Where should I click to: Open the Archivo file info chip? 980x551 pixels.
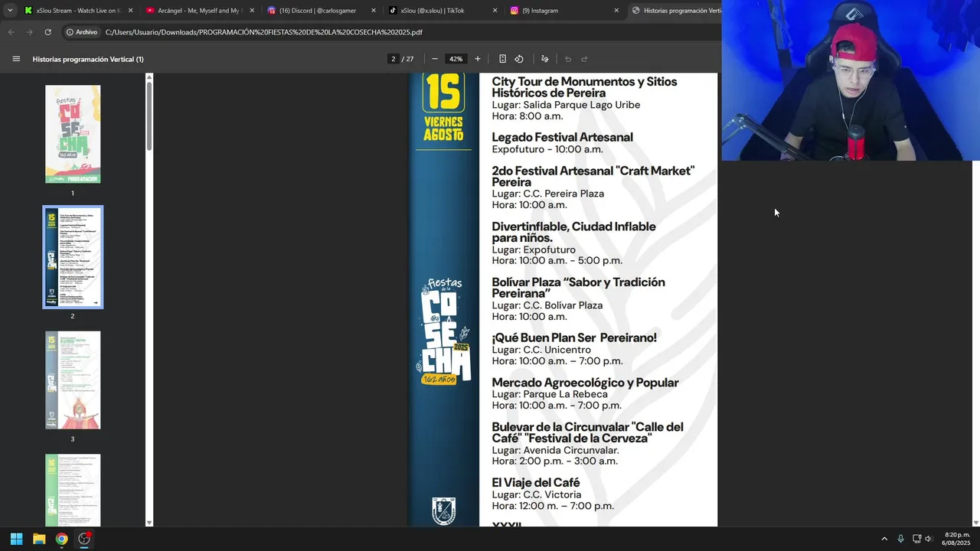tap(82, 32)
